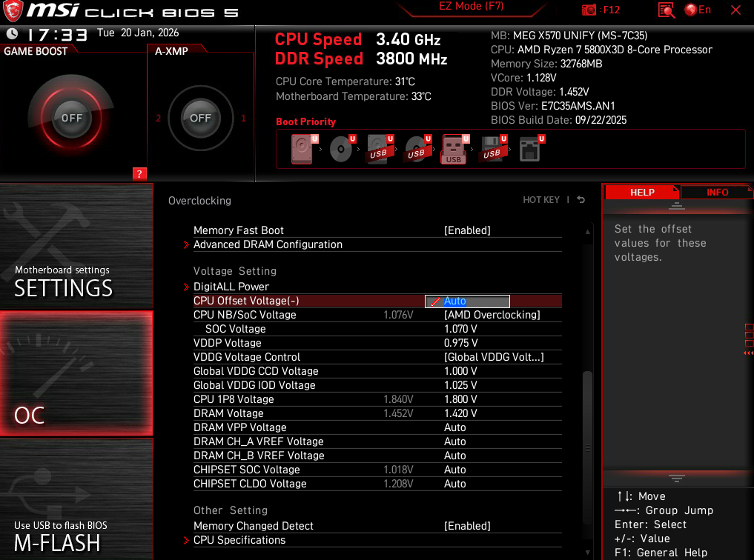Image resolution: width=754 pixels, height=560 pixels.
Task: Select the DRAM CH_B VREF Voltage row
Action: tap(377, 456)
